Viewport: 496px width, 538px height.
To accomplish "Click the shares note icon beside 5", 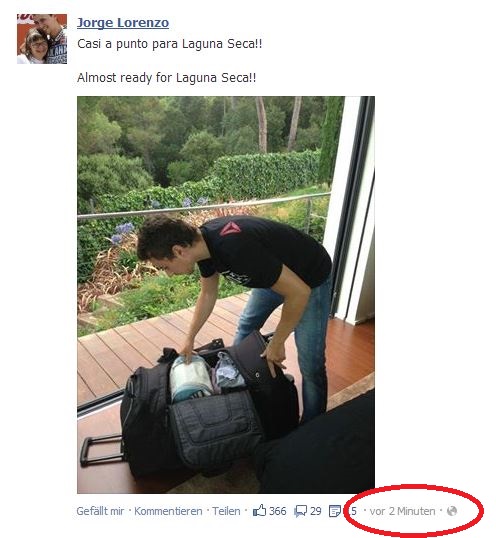I will coord(334,511).
